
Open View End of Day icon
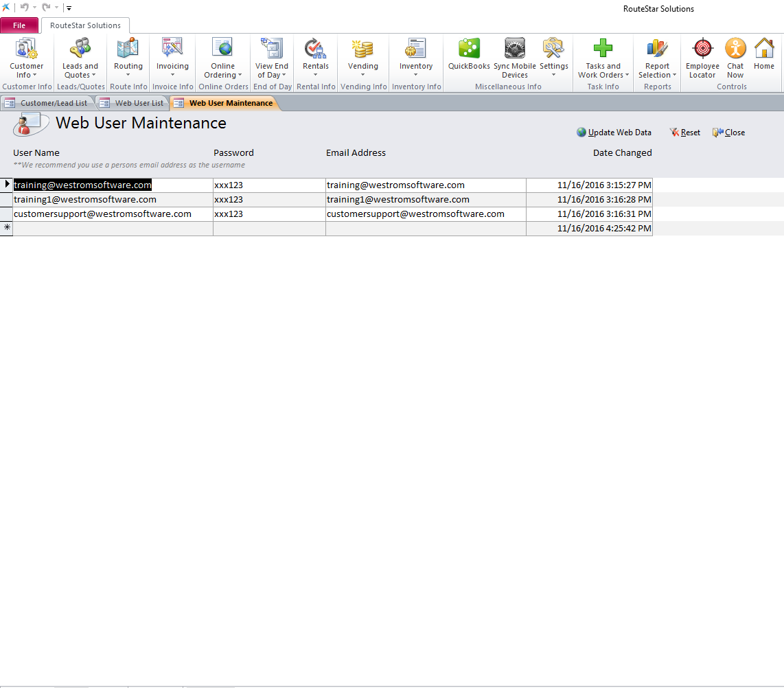[x=272, y=49]
